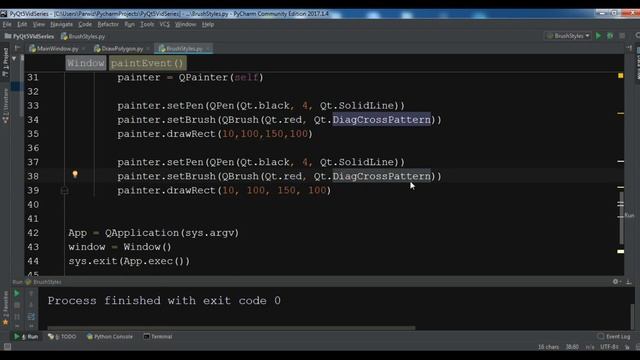Open the Run tool window tab
Screen dimensions: 640x360
tap(26, 337)
